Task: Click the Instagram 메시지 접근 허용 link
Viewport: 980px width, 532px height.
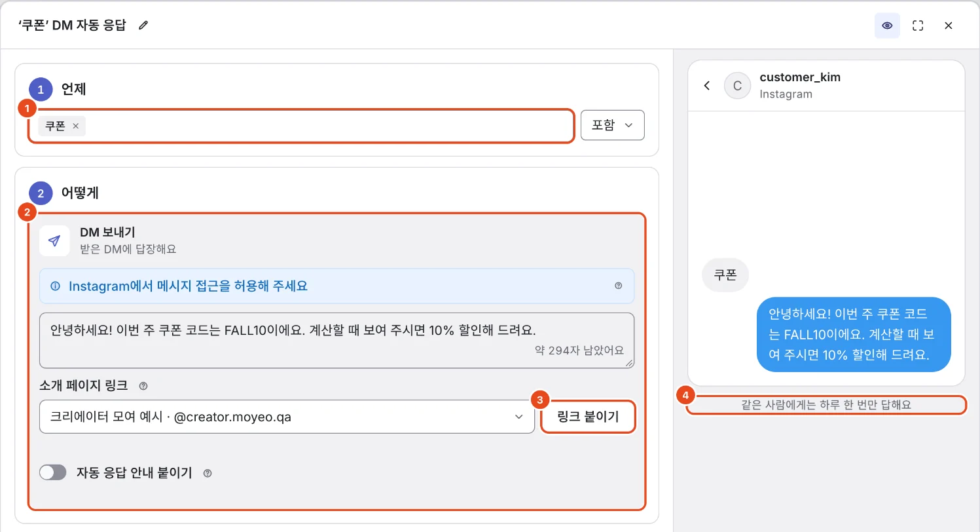Action: point(188,286)
